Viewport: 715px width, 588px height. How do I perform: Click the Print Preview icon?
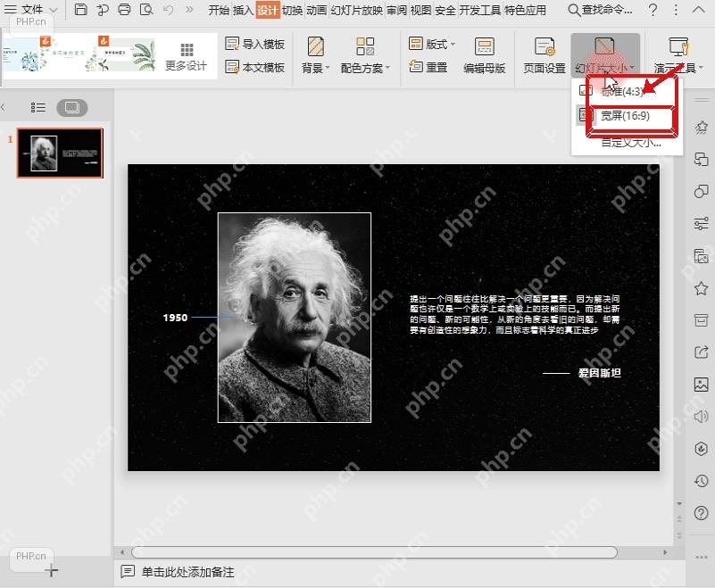pos(146,9)
